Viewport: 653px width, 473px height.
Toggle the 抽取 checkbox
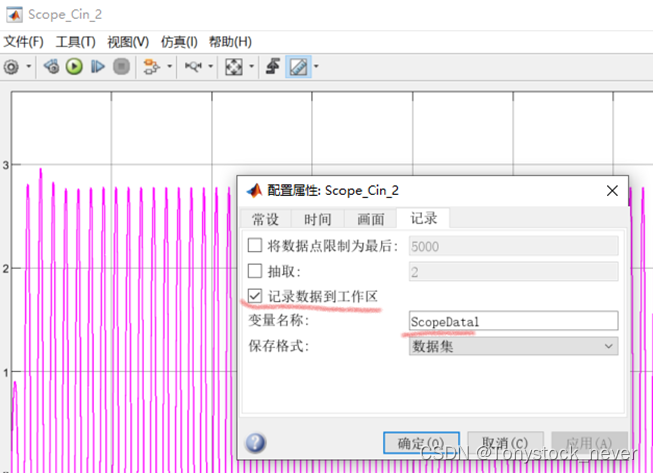255,271
